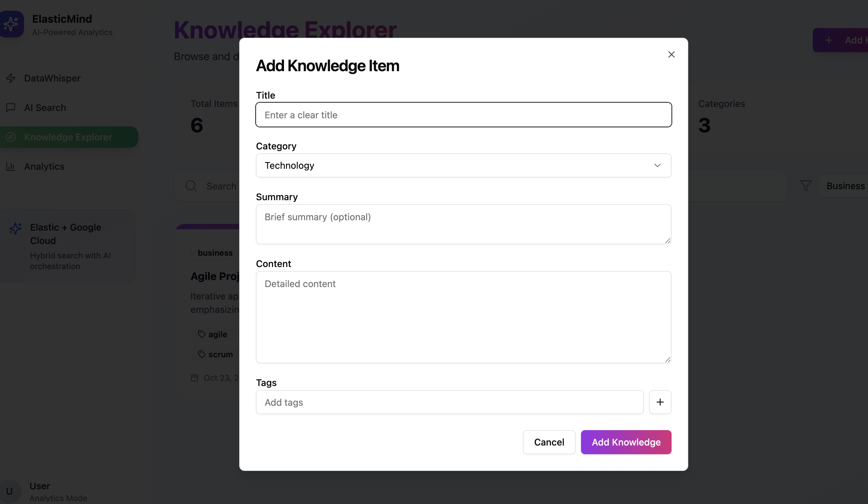Click the Analytics bar chart icon

tap(11, 166)
